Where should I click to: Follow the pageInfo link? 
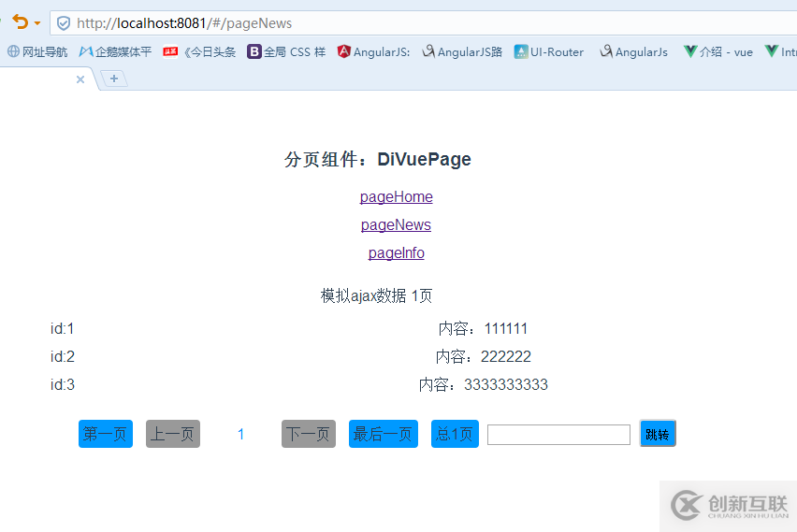(396, 252)
